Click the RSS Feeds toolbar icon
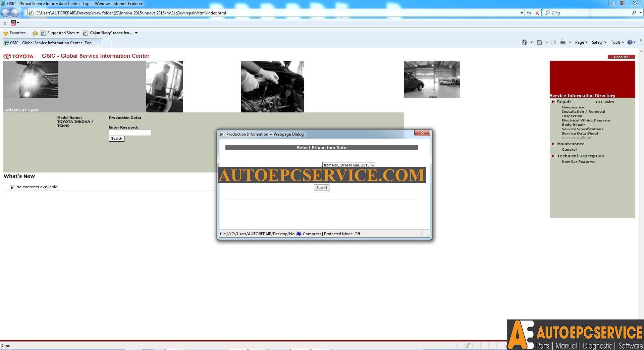 coord(539,42)
